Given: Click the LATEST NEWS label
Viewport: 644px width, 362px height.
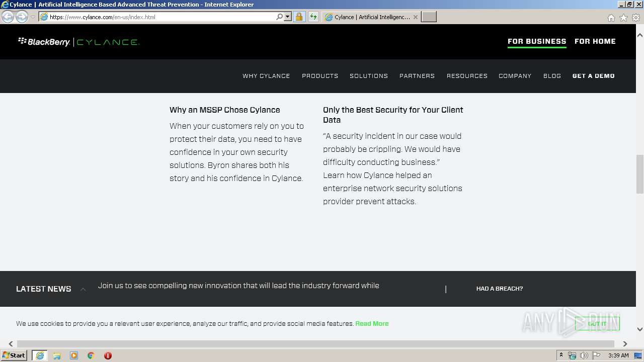Looking at the screenshot, I should point(44,289).
